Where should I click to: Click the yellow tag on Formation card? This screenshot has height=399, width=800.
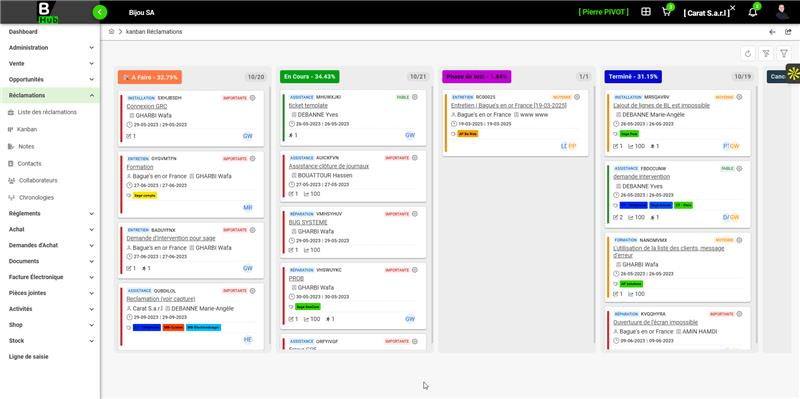[x=145, y=195]
